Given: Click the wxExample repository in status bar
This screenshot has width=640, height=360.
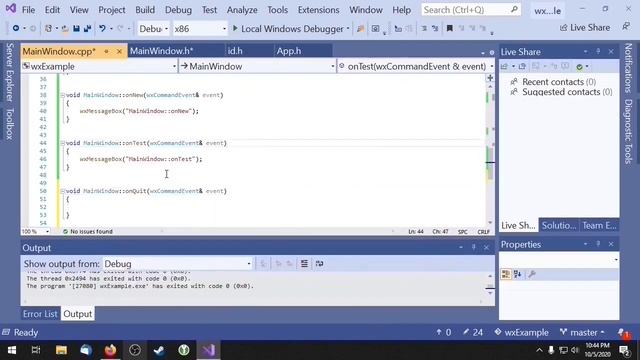Looking at the screenshot, I should coord(521,333).
